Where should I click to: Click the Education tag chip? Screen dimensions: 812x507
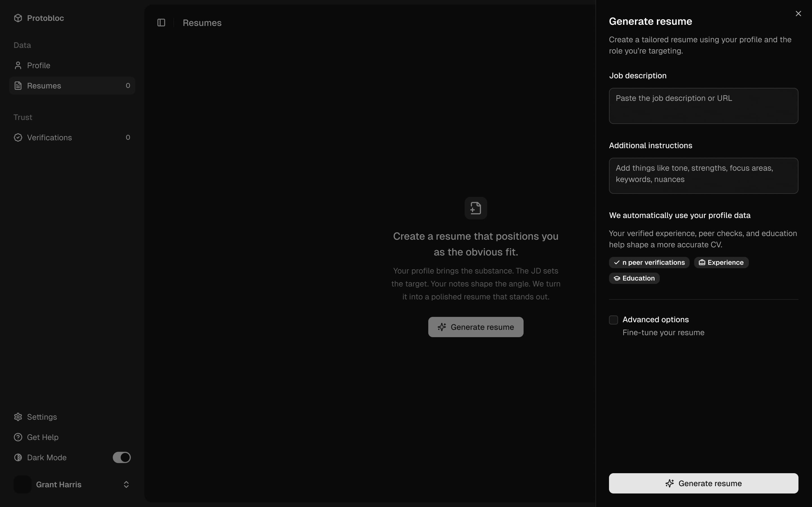[634, 278]
